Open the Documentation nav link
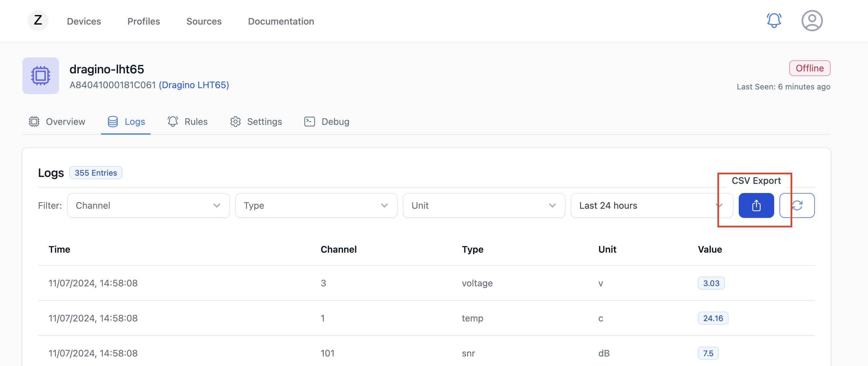The image size is (868, 366). click(281, 21)
